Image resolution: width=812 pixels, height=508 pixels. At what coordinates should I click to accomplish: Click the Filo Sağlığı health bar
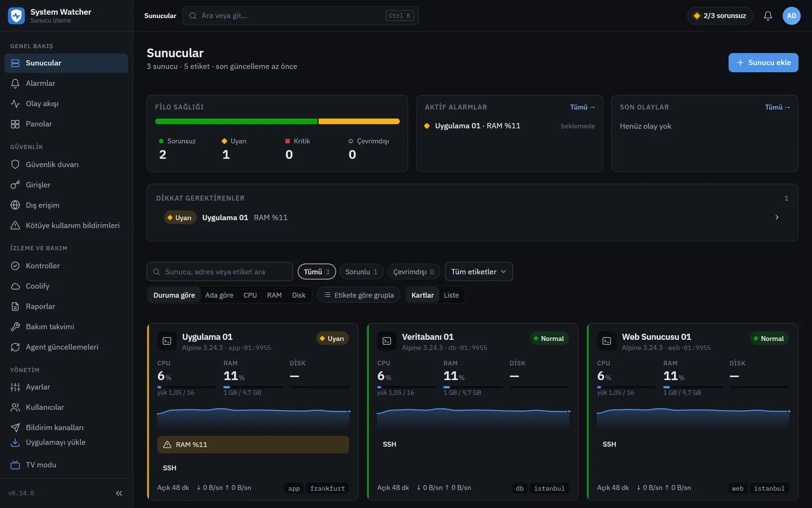277,121
